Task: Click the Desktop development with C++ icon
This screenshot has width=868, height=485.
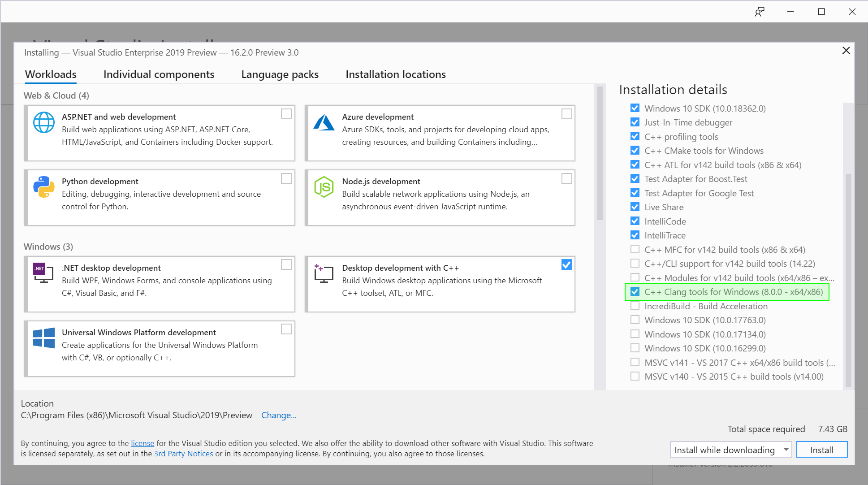Action: coord(324,273)
